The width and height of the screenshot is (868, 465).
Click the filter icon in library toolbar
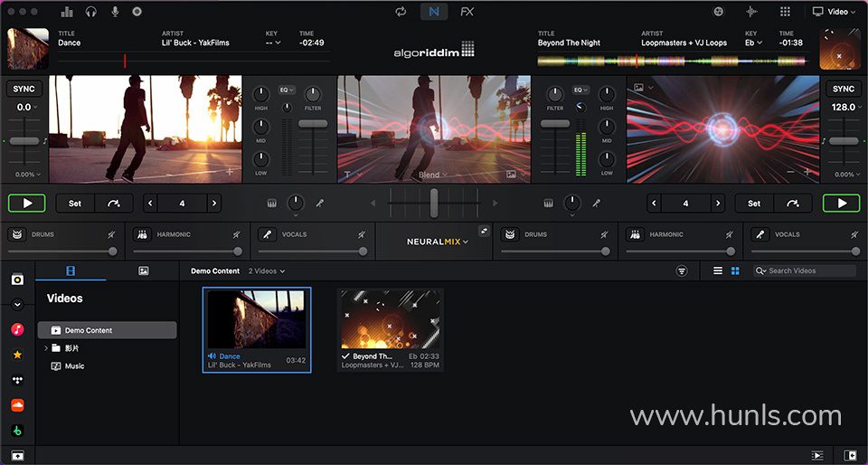(x=682, y=270)
